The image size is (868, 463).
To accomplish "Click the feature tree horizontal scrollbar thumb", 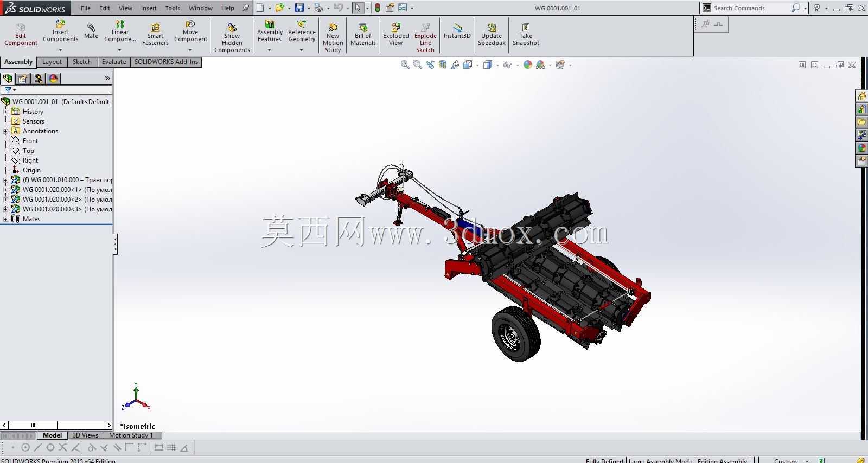I will [x=33, y=426].
